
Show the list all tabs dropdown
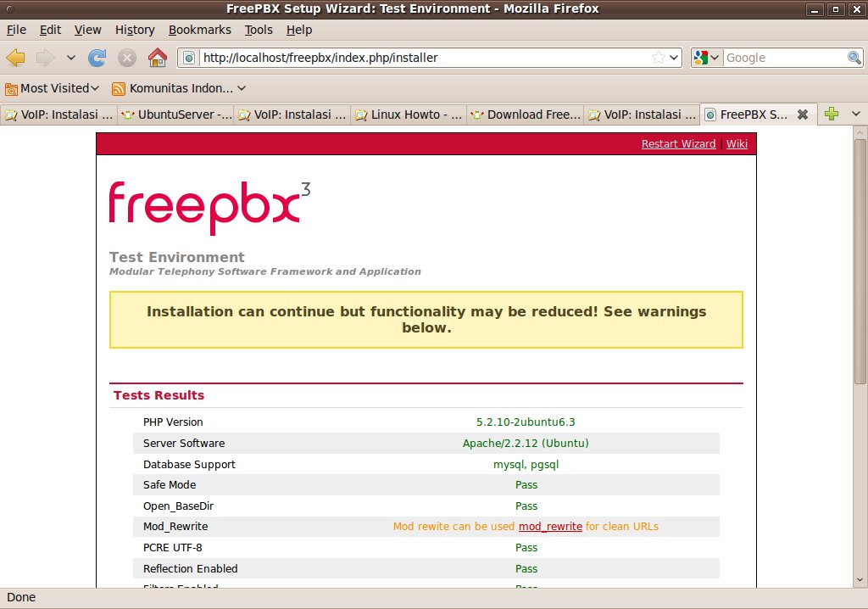coord(856,115)
